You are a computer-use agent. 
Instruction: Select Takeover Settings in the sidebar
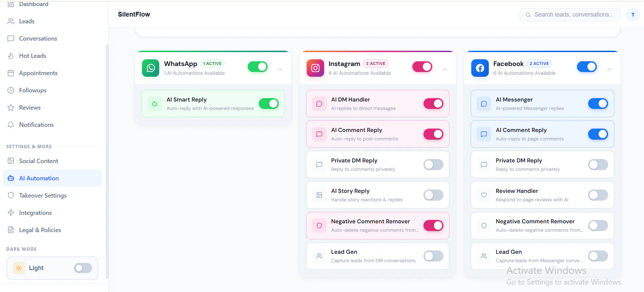[52, 196]
